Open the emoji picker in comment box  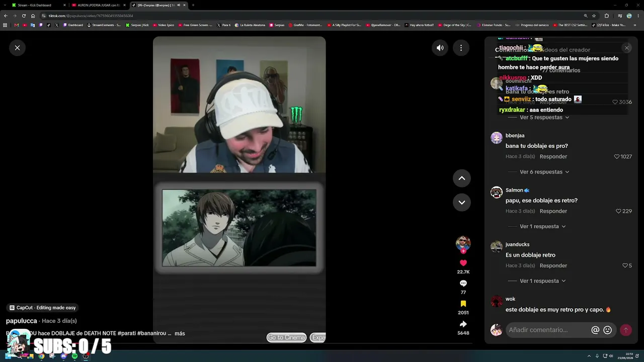point(607,330)
